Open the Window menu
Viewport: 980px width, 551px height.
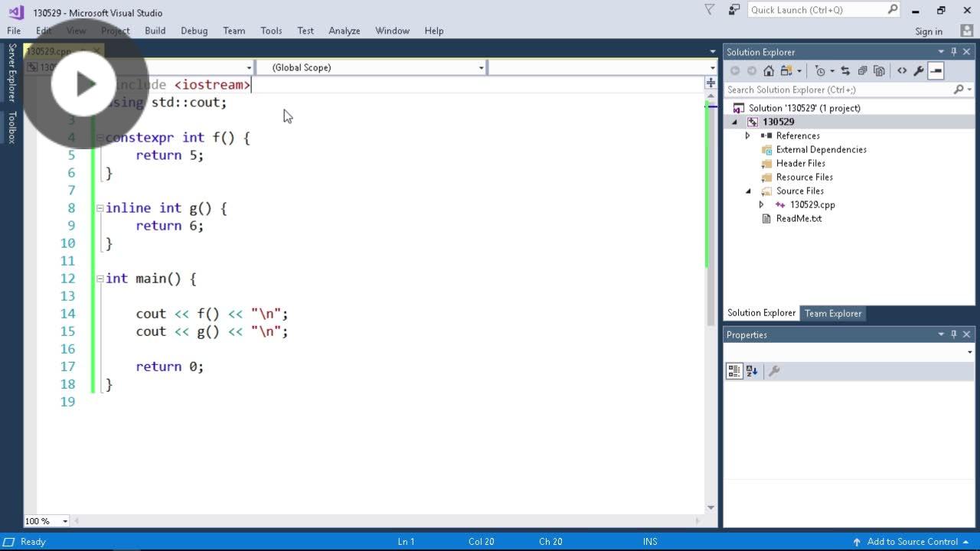[x=392, y=31]
